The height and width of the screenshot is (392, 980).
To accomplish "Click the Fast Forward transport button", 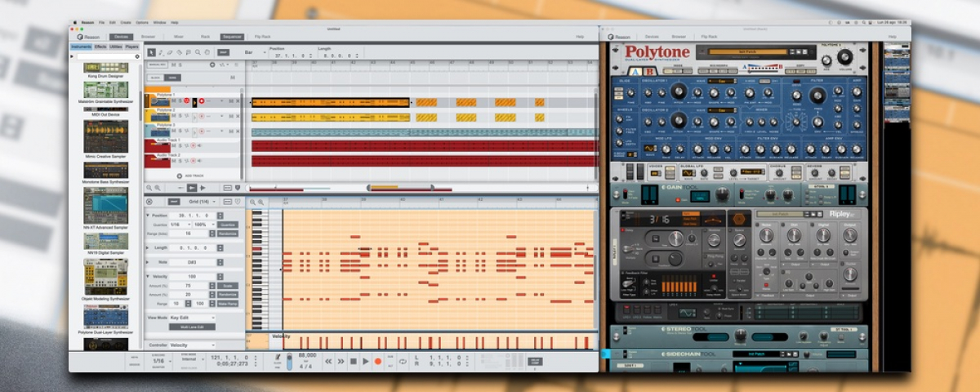I will 341,362.
